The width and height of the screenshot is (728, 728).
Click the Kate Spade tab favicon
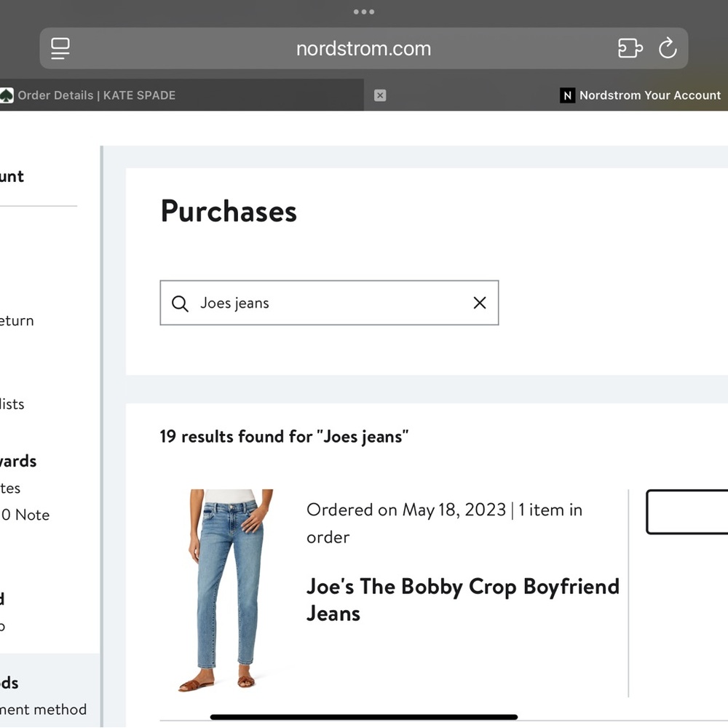(6, 95)
